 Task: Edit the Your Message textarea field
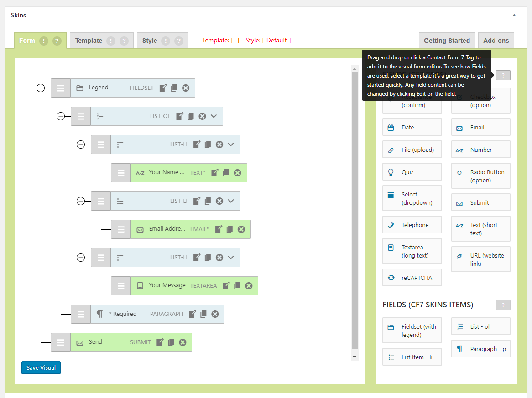[x=226, y=286]
